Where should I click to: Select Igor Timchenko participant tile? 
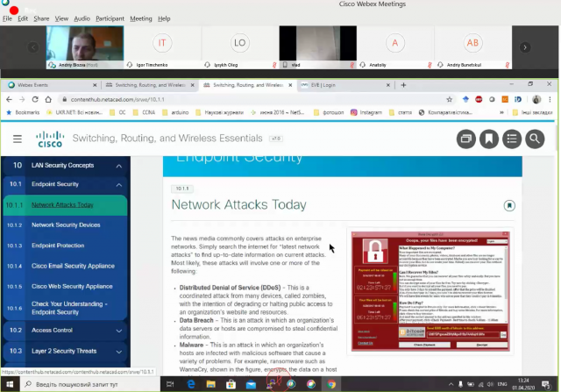pos(162,46)
